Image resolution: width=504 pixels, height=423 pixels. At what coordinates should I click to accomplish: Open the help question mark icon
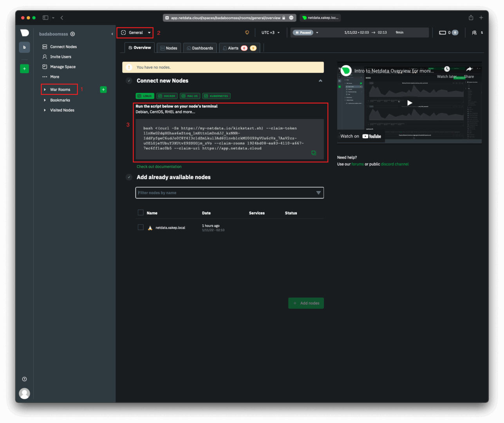click(x=25, y=379)
